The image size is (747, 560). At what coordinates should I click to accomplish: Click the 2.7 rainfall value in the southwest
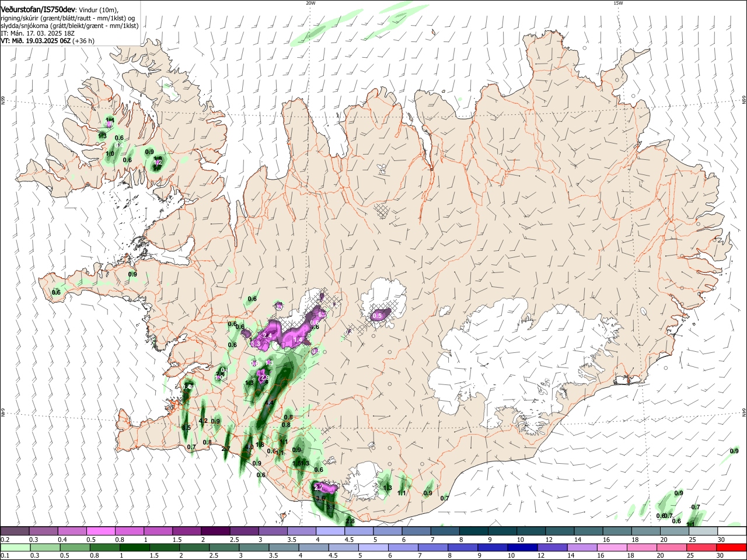(226, 449)
